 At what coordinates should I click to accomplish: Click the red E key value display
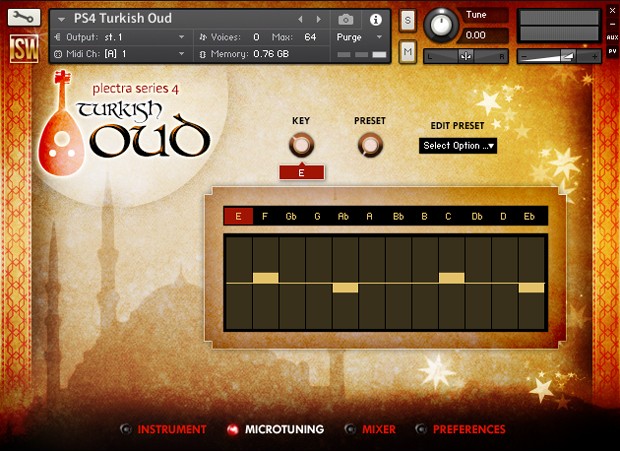[x=302, y=173]
